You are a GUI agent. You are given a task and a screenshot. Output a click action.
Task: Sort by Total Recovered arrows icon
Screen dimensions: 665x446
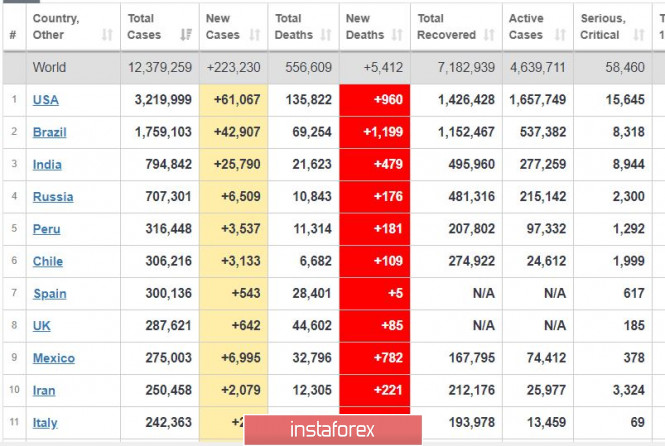click(x=489, y=34)
